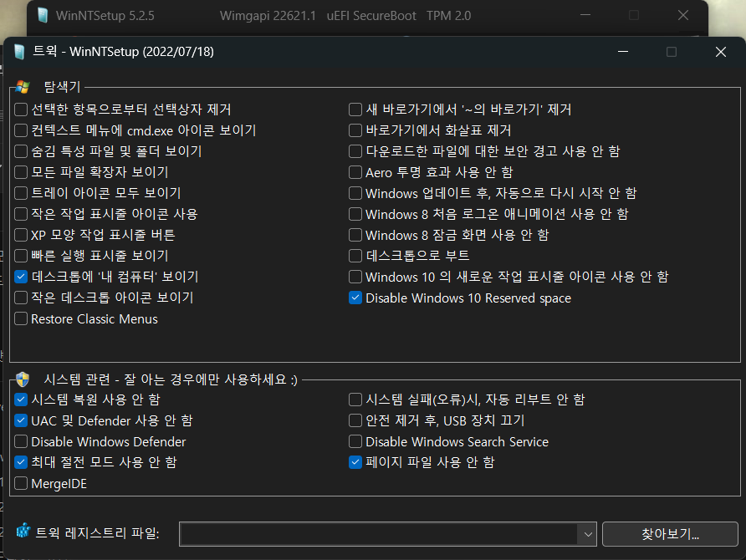
Task: Uncheck 페이지 파일 사용 안 함
Action: coord(355,462)
